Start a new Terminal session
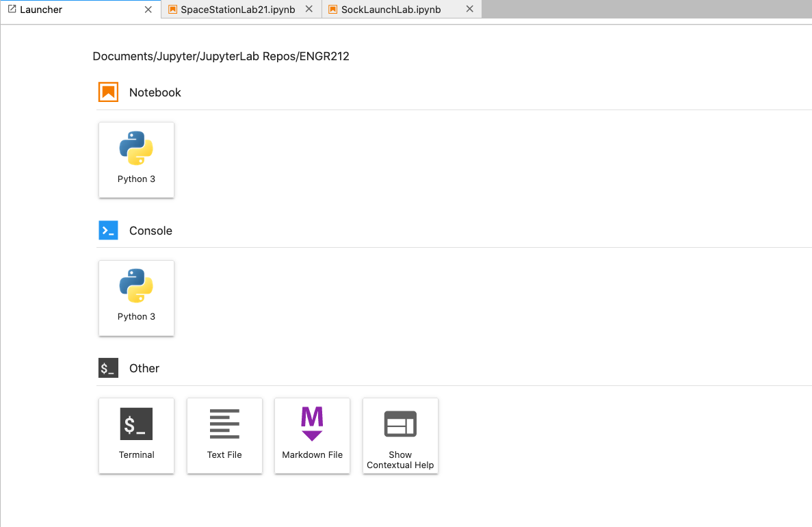Screen dimensions: 812x527 (x=136, y=435)
